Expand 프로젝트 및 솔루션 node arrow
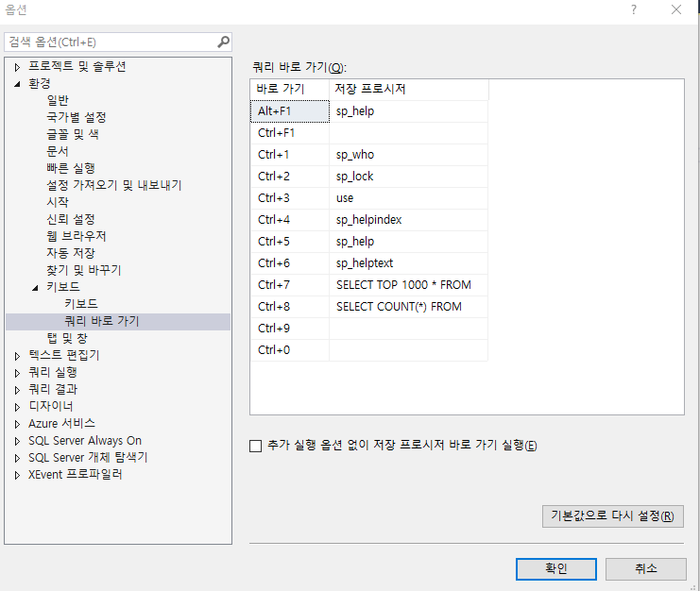 click(x=17, y=67)
